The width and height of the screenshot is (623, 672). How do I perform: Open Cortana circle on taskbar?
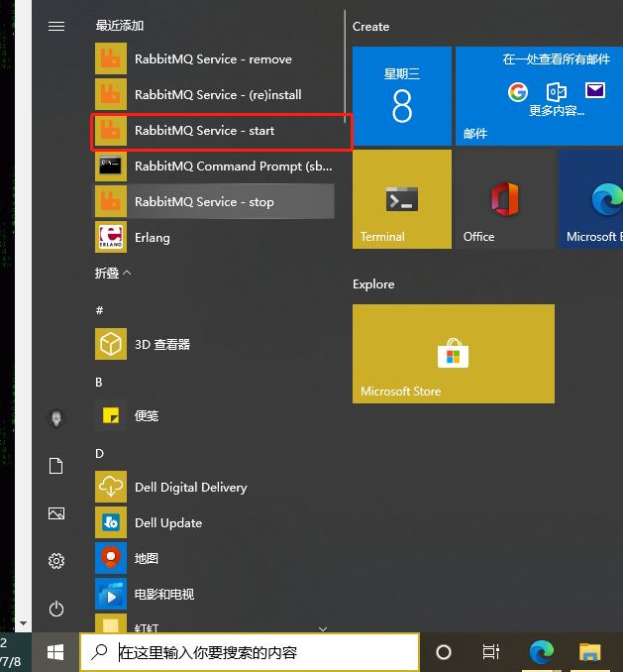point(444,652)
